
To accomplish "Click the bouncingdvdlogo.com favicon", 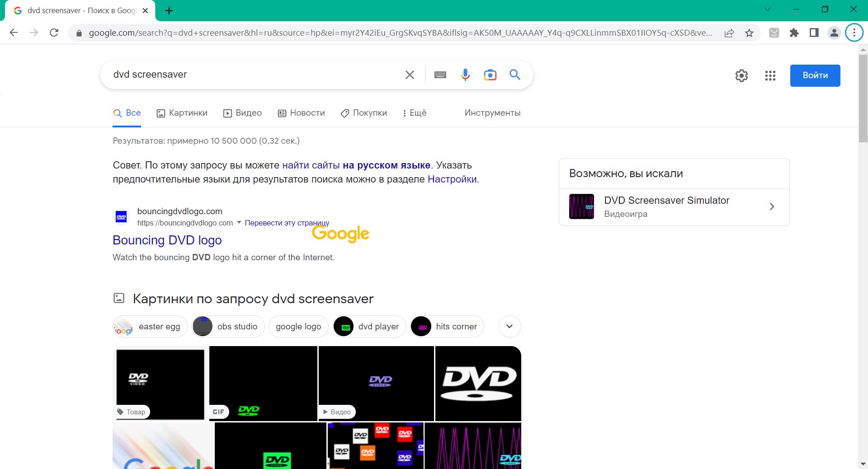I will [x=121, y=217].
